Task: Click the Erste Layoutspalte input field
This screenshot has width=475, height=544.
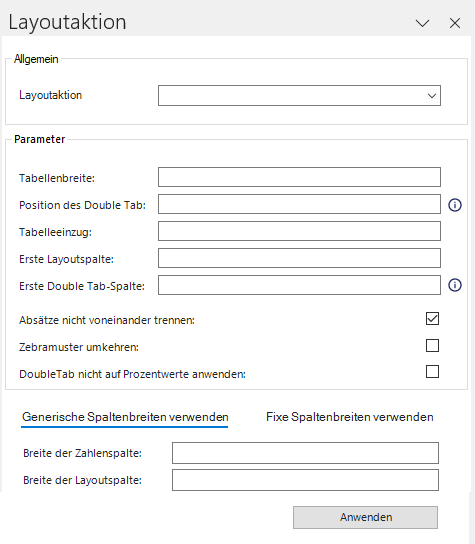Action: (299, 258)
